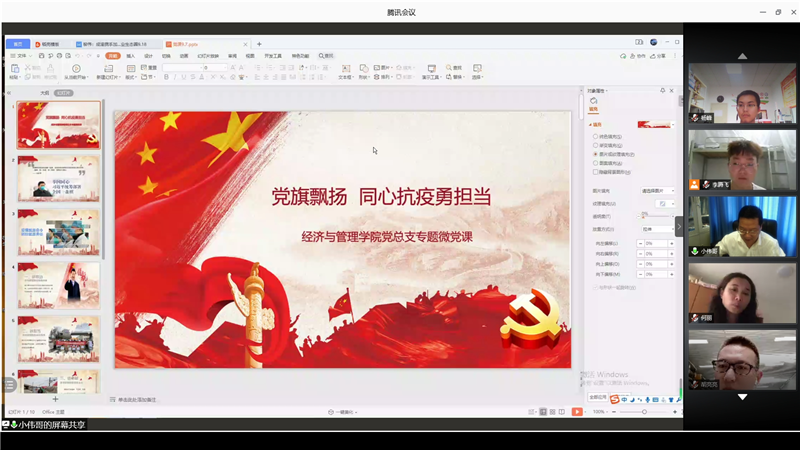Open the placement mode dropdown

tap(658, 230)
